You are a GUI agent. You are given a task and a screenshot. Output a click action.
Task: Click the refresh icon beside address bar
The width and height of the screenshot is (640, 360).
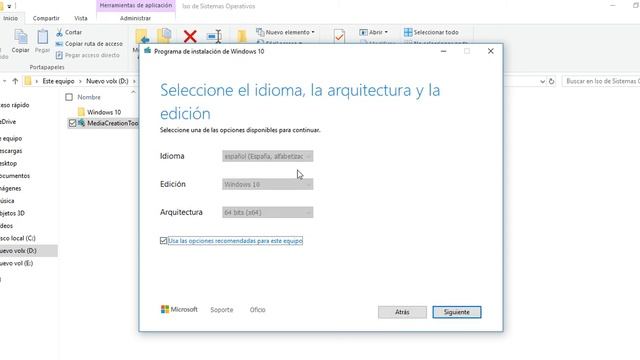[x=551, y=81]
